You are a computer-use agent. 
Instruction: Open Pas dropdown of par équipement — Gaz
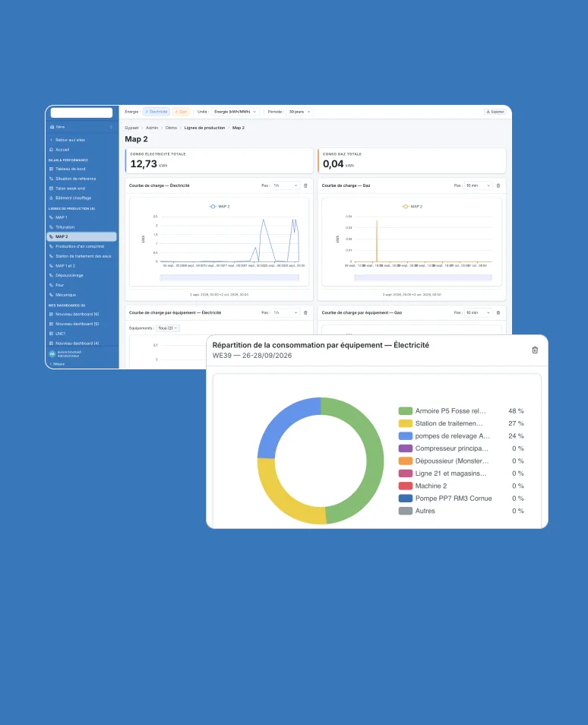pyautogui.click(x=478, y=312)
